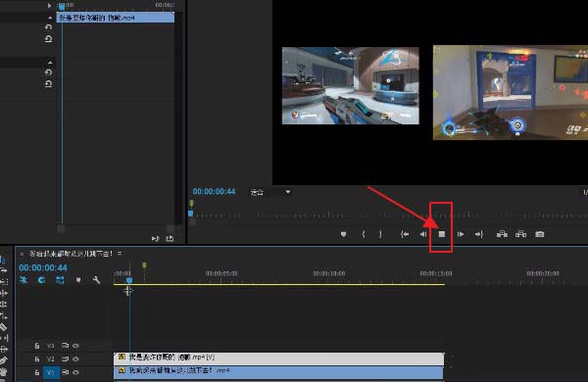The image size is (588, 382).
Task: Target the V2 track label
Action: [51, 359]
